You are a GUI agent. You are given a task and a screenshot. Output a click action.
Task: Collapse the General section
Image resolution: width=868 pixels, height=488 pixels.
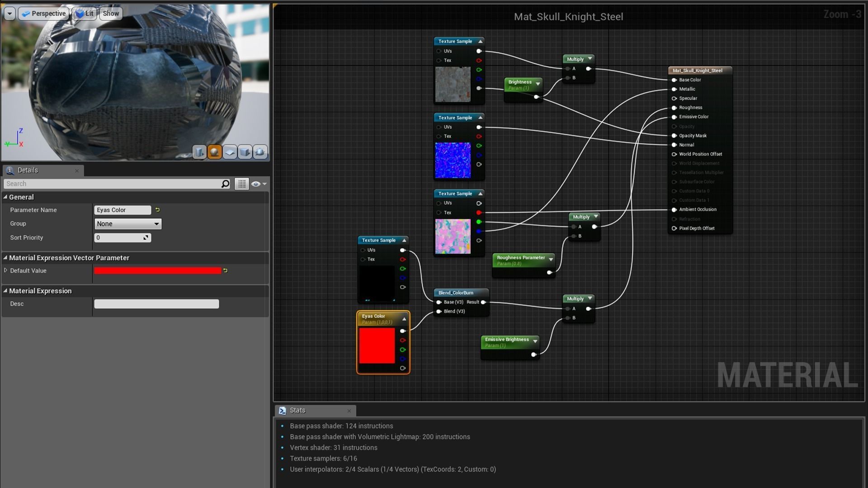pyautogui.click(x=5, y=197)
